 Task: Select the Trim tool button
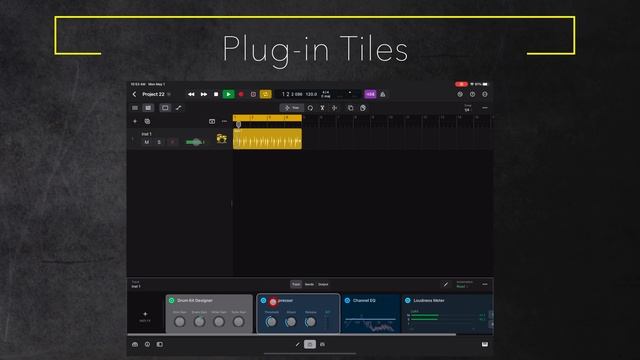tap(292, 108)
